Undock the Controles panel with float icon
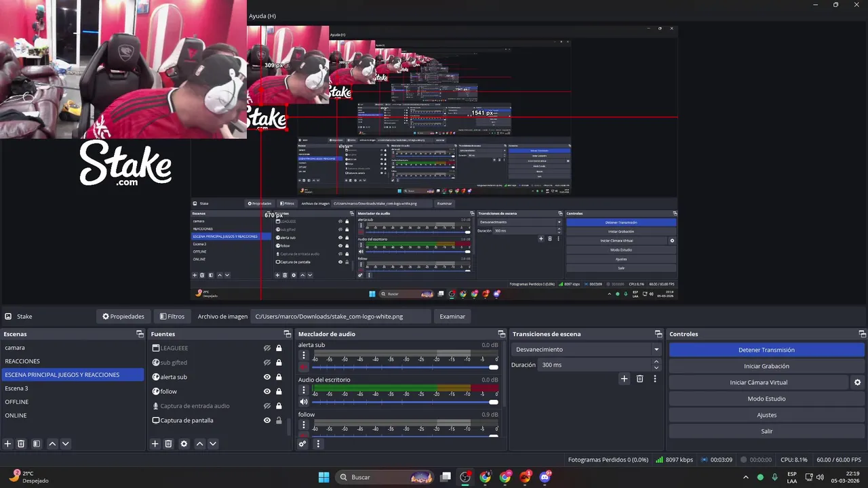The image size is (868, 488). click(862, 334)
